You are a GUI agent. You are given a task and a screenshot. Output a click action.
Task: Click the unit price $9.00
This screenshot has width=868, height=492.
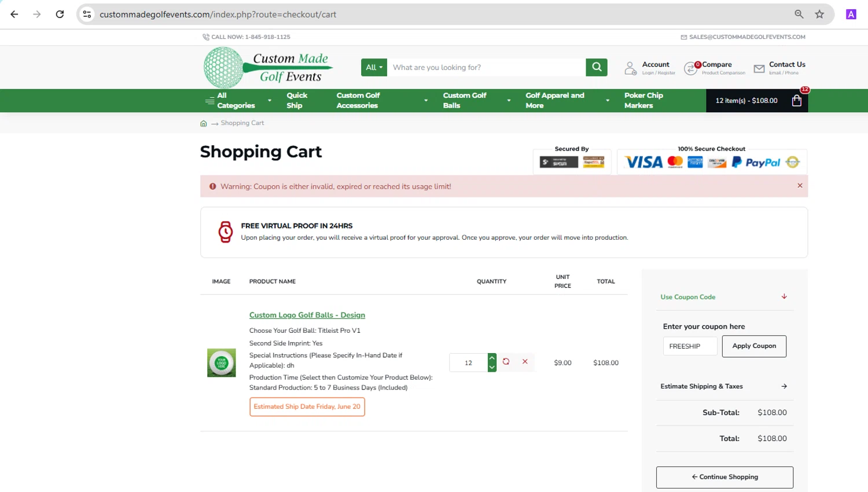click(x=562, y=363)
